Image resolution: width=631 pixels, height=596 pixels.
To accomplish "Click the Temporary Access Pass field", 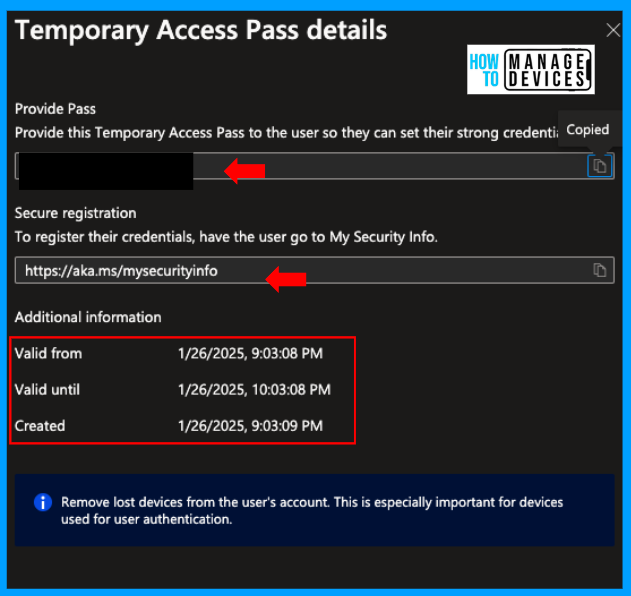I will pos(315,166).
